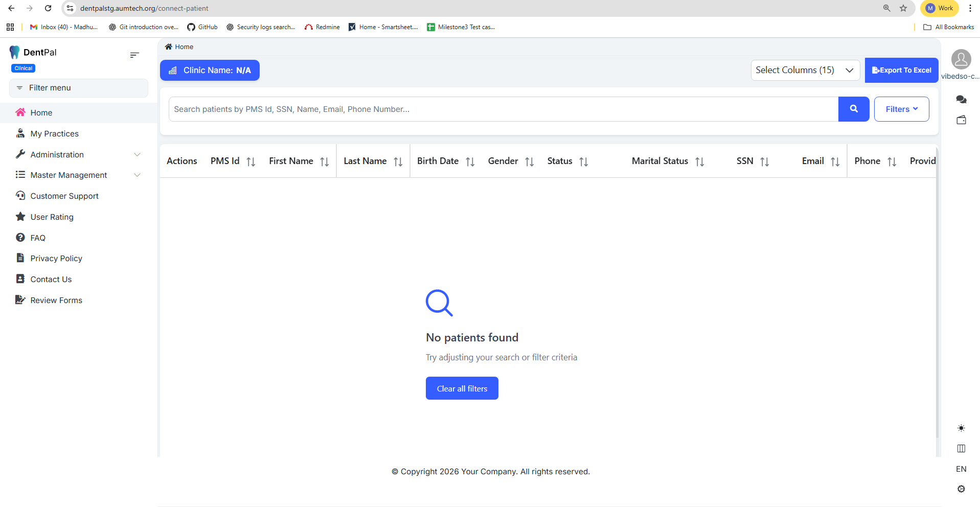Image resolution: width=980 pixels, height=507 pixels.
Task: Open the Select Columns dropdown
Action: [805, 70]
